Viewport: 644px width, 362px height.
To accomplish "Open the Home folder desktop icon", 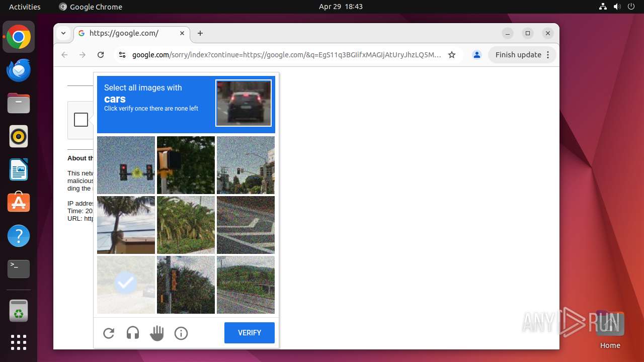I will (x=610, y=330).
